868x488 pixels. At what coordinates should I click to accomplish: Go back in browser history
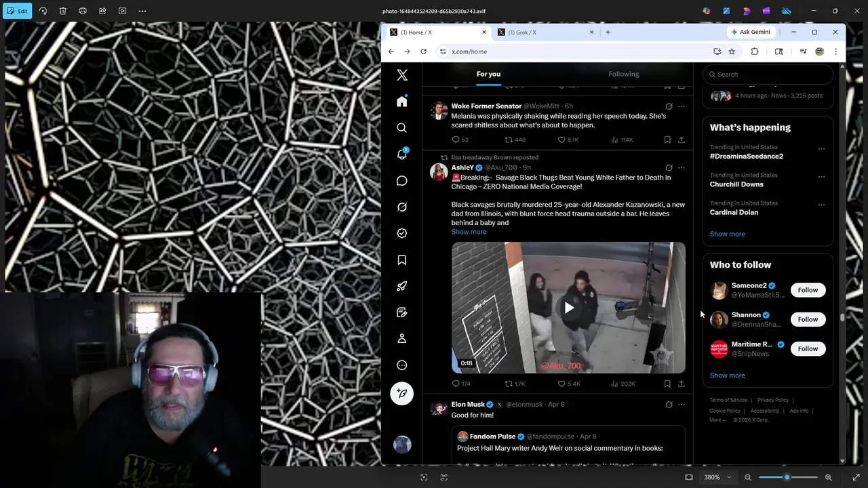391,52
